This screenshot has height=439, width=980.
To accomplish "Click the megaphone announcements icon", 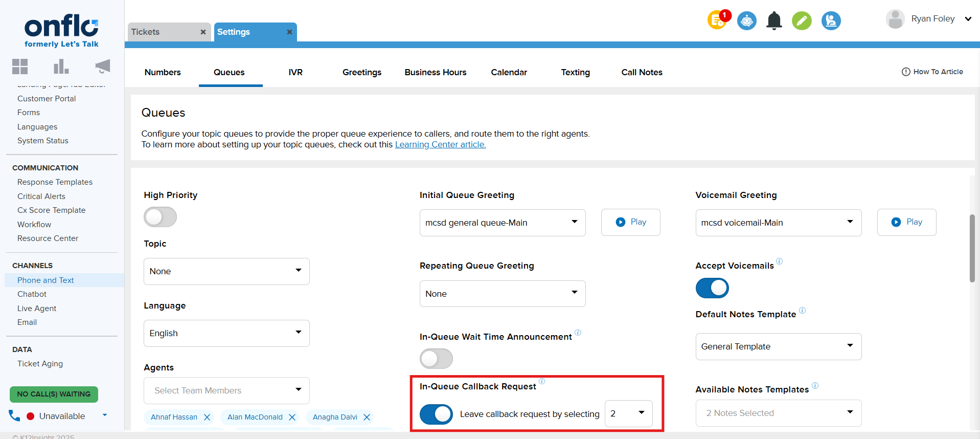I will coord(103,67).
